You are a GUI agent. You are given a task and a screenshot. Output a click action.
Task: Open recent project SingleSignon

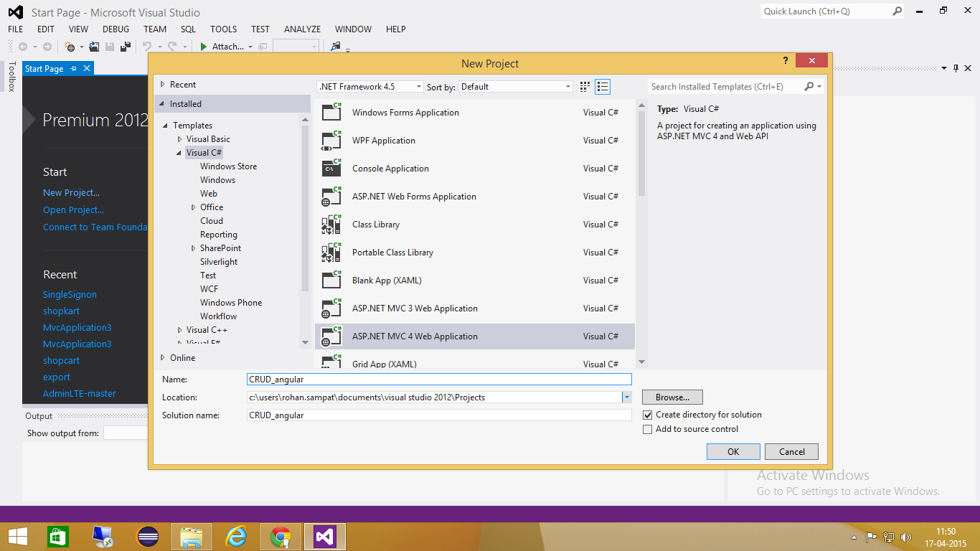[70, 294]
